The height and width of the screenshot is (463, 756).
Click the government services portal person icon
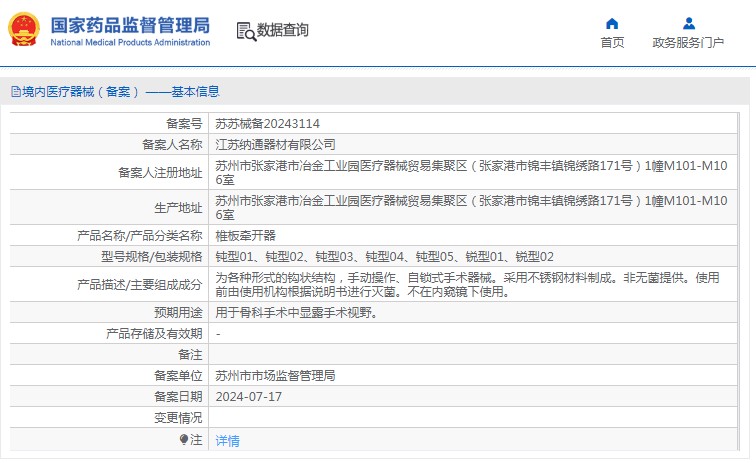689,23
